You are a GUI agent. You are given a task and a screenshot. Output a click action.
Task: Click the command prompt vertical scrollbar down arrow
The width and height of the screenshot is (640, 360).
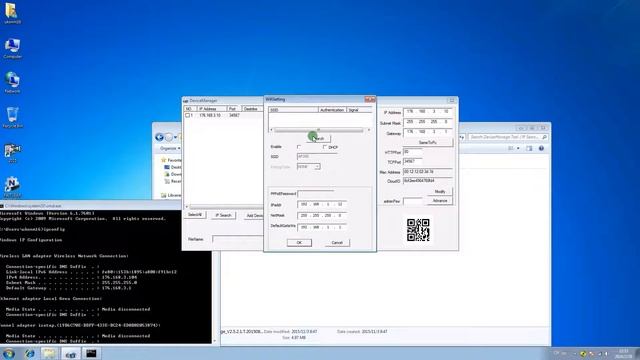pos(215,341)
